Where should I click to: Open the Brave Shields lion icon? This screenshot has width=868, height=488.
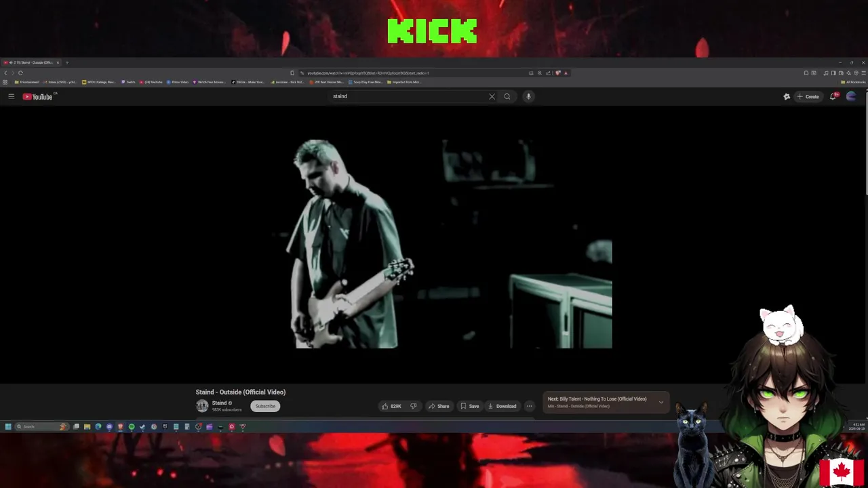click(x=558, y=73)
